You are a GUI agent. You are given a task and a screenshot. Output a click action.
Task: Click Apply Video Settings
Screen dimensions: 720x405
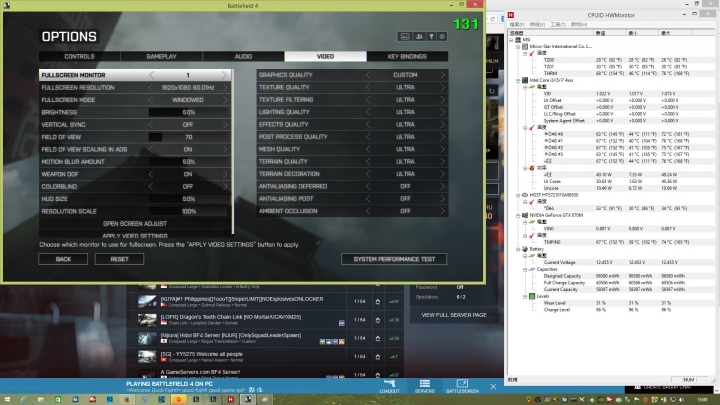[x=135, y=235]
